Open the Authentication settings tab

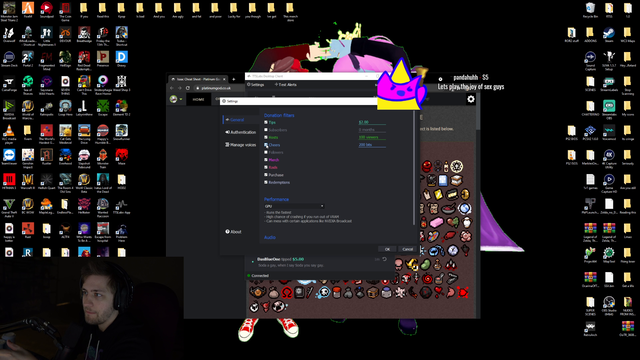coord(240,132)
